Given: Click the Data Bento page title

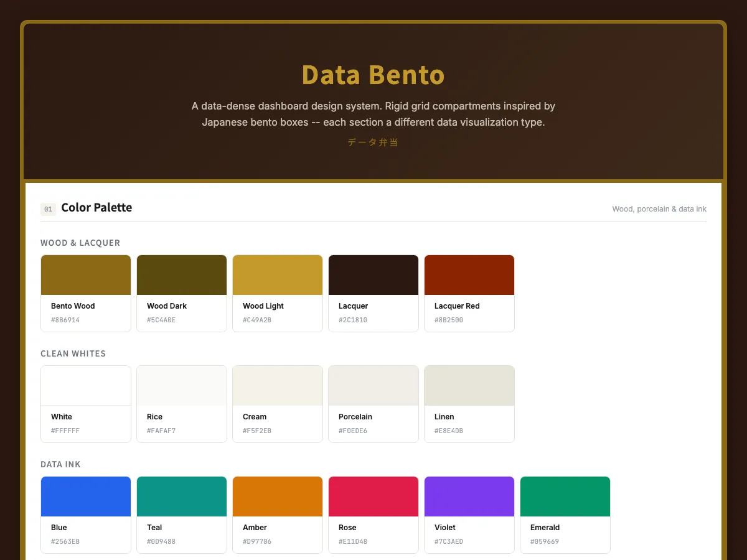Looking at the screenshot, I should click(373, 75).
